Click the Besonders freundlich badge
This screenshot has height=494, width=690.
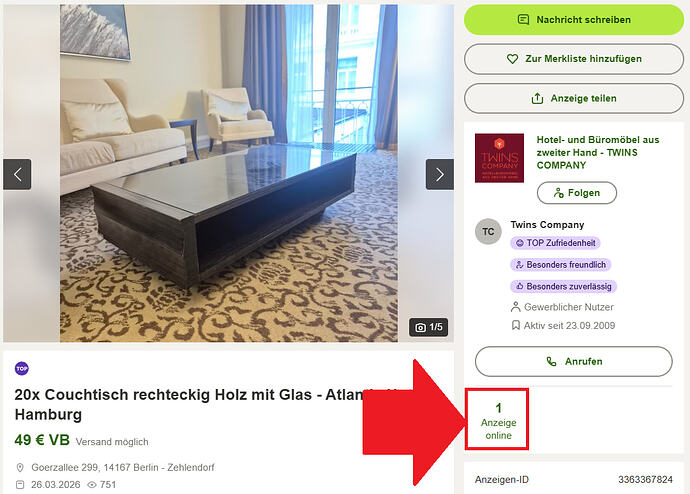point(561,265)
